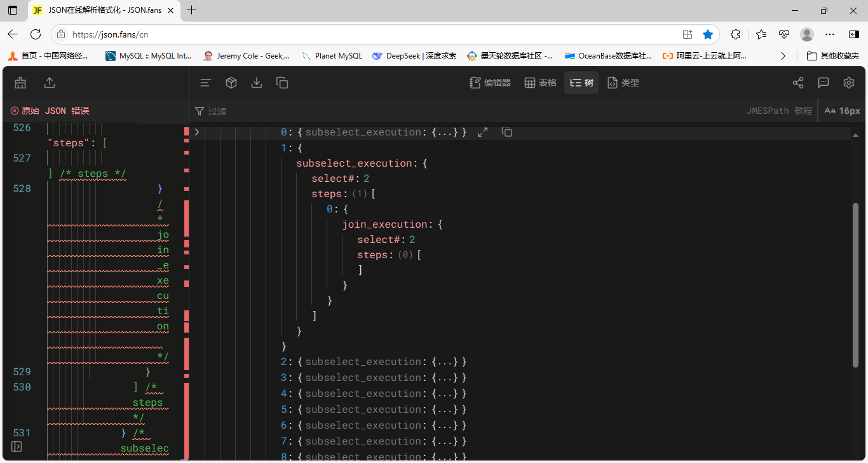Open the Planet MySQL bookmark
This screenshot has height=463, width=868.
[332, 56]
